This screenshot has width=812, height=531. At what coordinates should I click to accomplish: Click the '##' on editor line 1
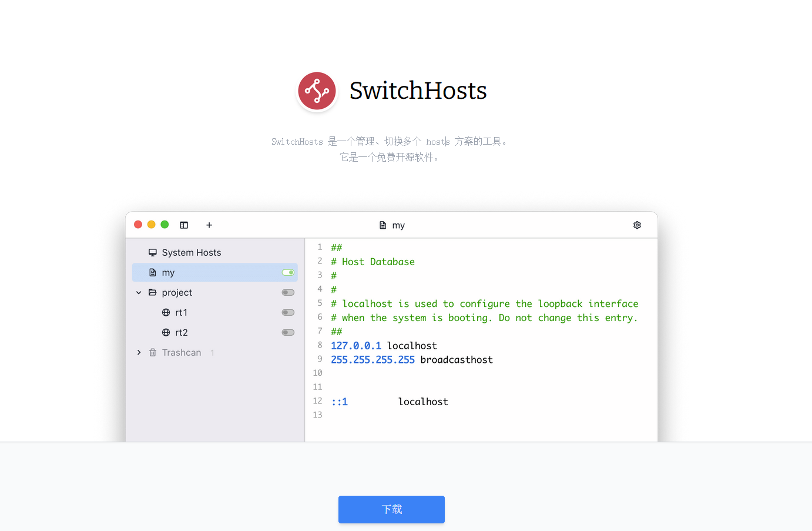pos(336,248)
